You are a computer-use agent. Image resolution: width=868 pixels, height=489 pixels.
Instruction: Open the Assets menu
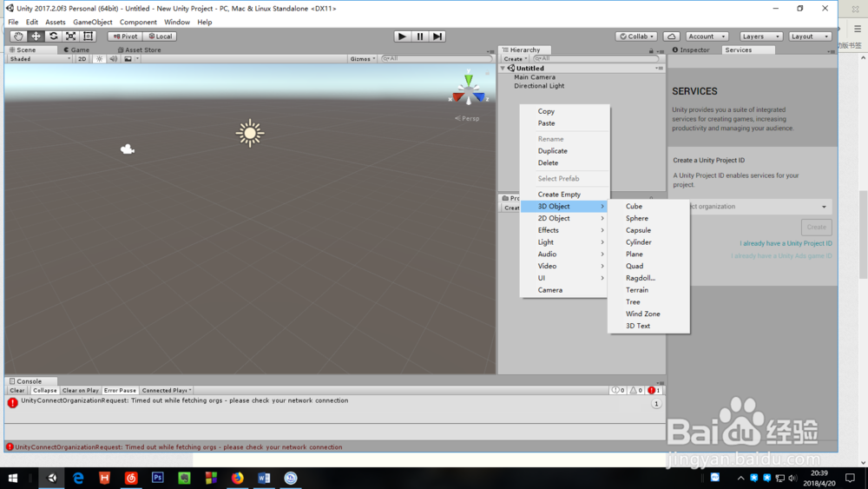pyautogui.click(x=56, y=23)
